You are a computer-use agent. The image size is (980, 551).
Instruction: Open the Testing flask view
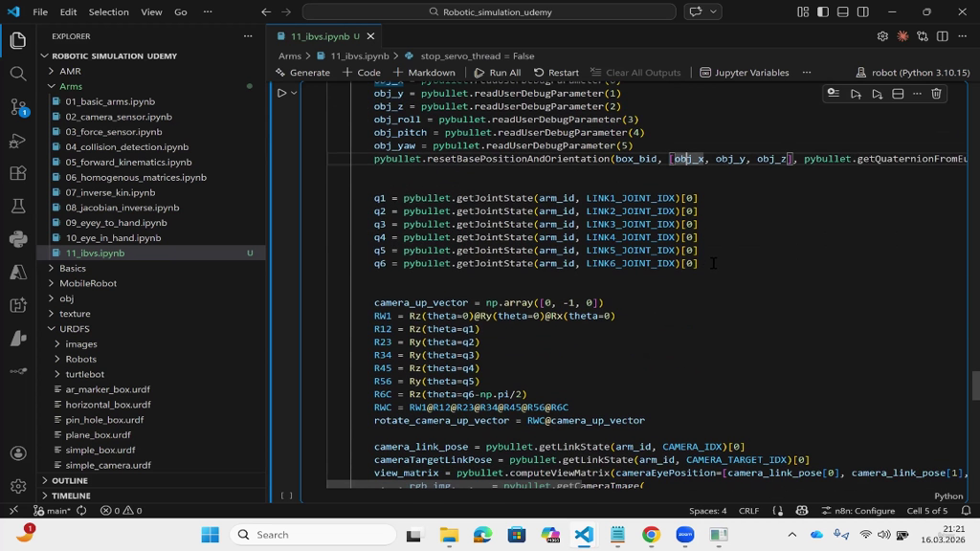[18, 207]
